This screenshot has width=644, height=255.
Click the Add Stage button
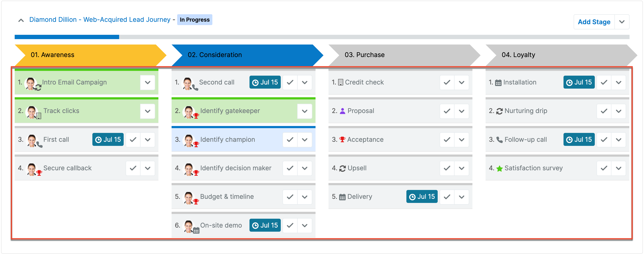[x=594, y=22]
